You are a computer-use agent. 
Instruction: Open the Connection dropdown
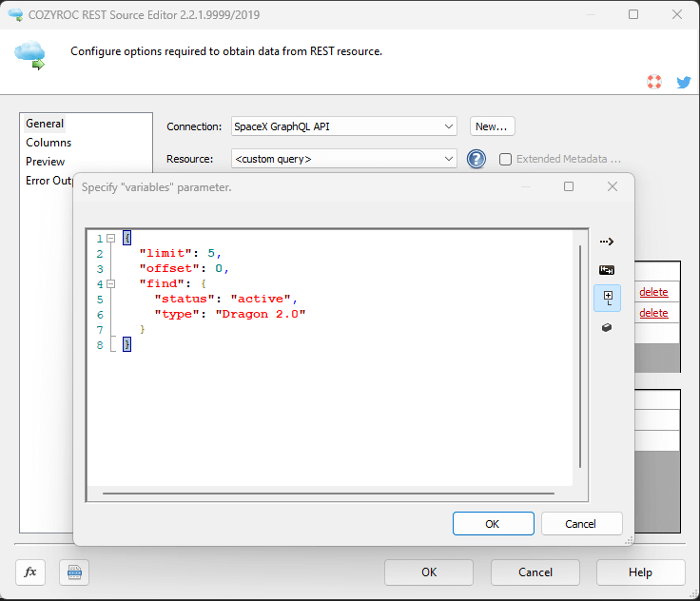click(344, 126)
